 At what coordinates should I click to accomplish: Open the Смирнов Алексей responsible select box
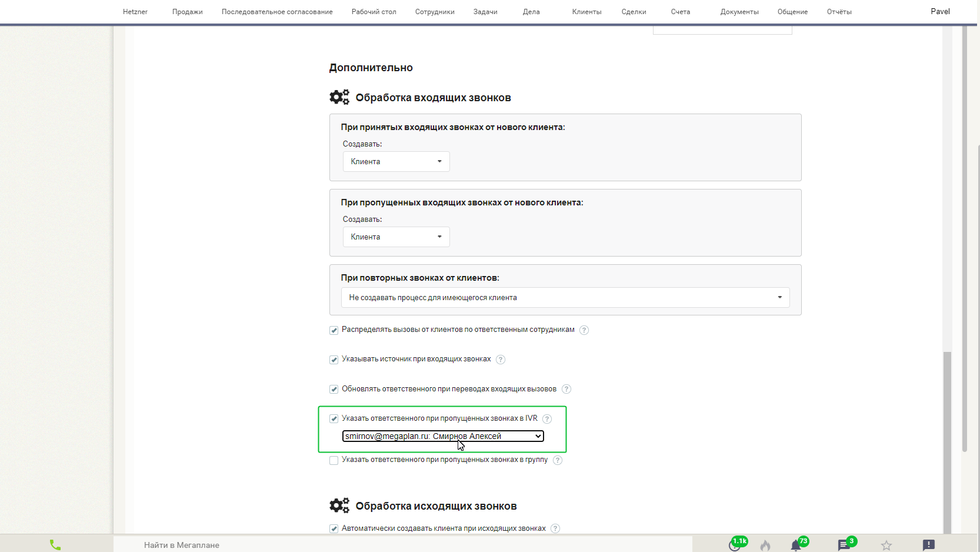click(x=443, y=436)
